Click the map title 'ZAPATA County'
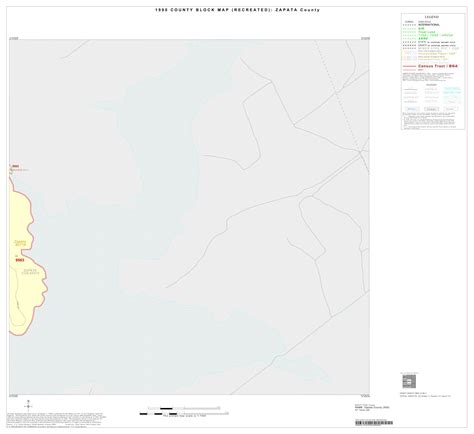Screen dimensions: 474x434 pos(297,10)
